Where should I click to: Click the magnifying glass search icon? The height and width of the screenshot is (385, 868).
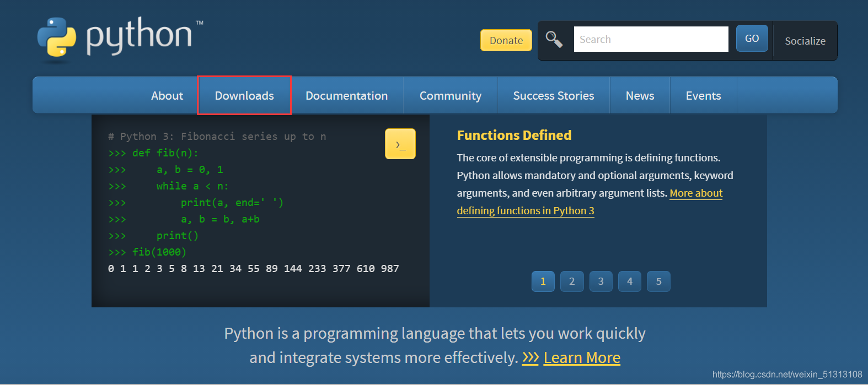pos(554,39)
